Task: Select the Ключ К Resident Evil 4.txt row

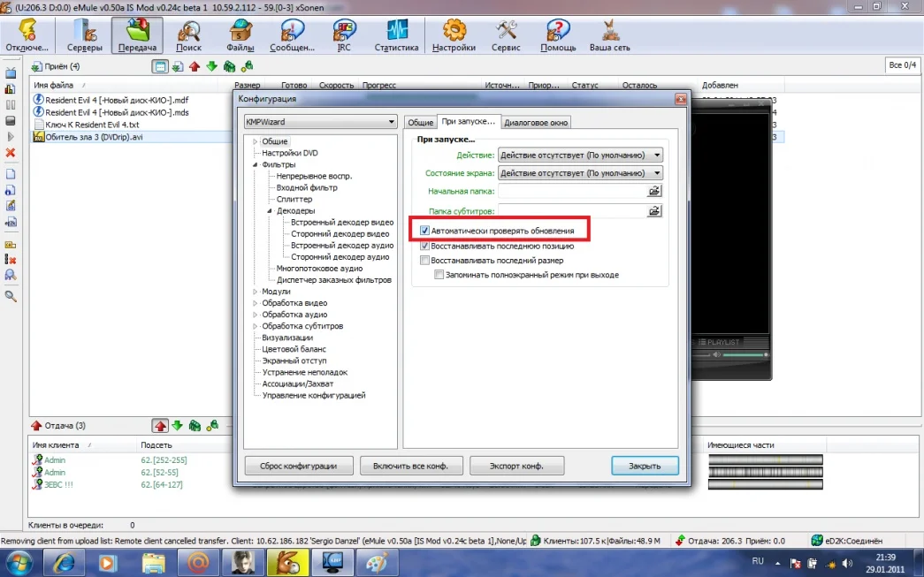Action: click(x=132, y=125)
